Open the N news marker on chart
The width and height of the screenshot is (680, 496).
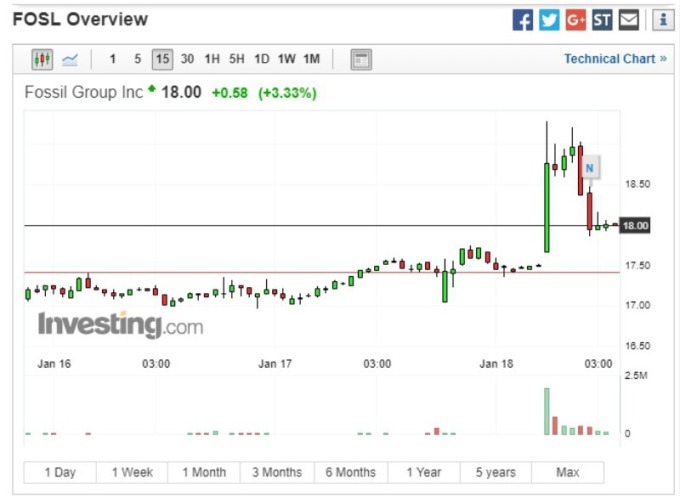pyautogui.click(x=589, y=168)
